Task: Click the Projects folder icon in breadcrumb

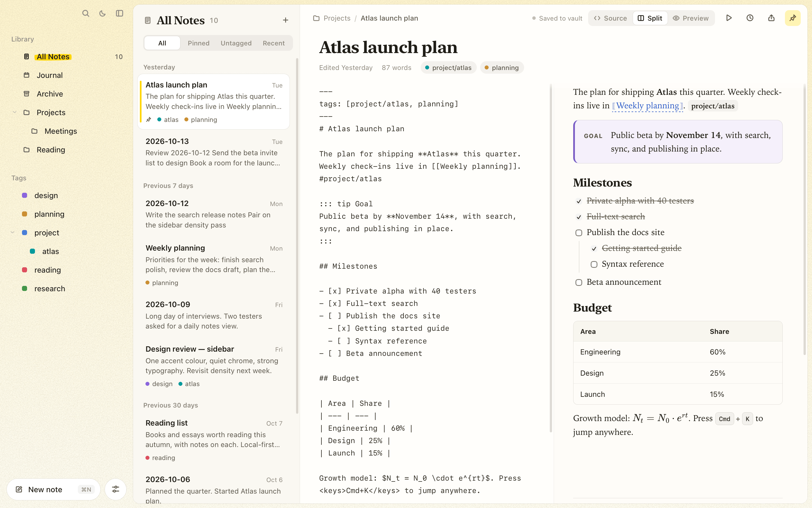Action: [316, 18]
